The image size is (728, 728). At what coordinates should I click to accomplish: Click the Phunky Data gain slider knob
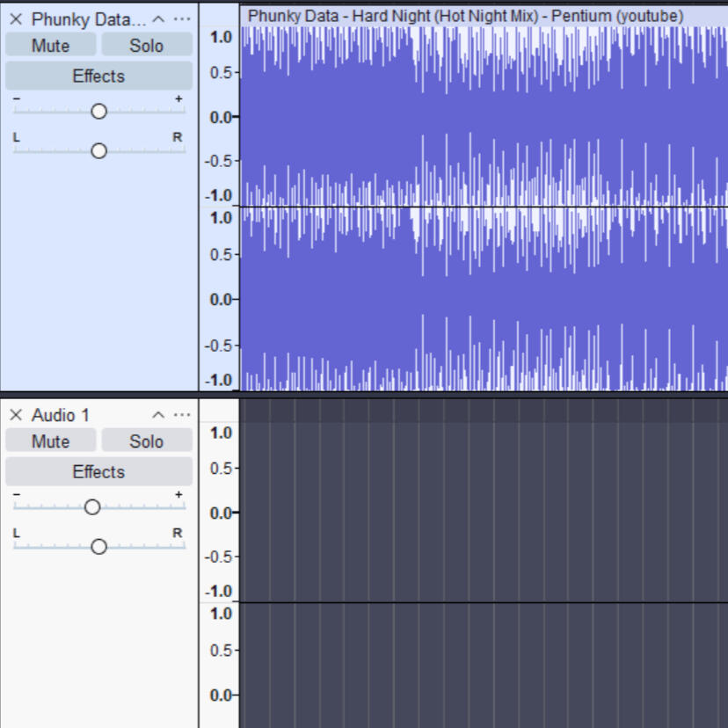coord(98,112)
